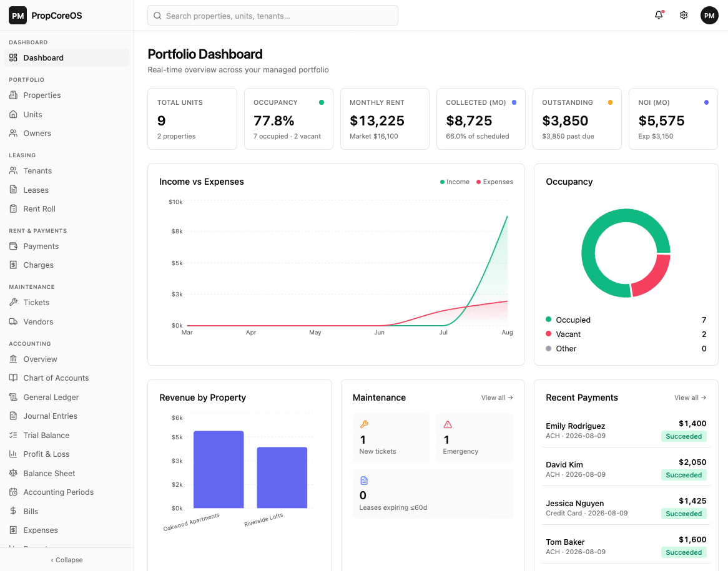
Task: Click the search magnifier icon
Action: (157, 16)
